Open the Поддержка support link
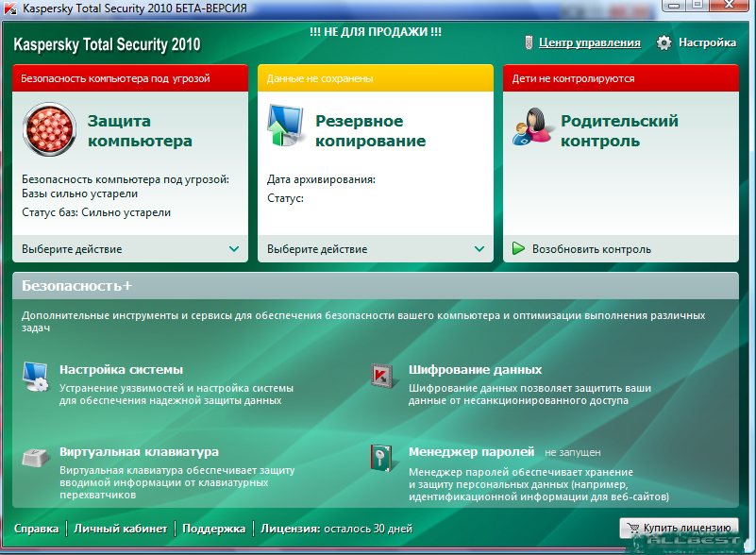 click(213, 529)
